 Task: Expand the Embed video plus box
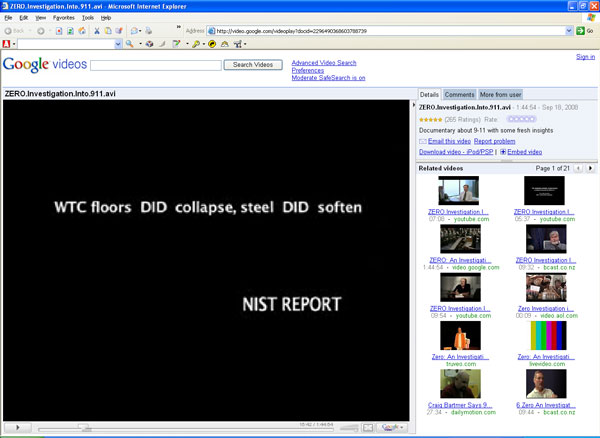click(x=503, y=152)
